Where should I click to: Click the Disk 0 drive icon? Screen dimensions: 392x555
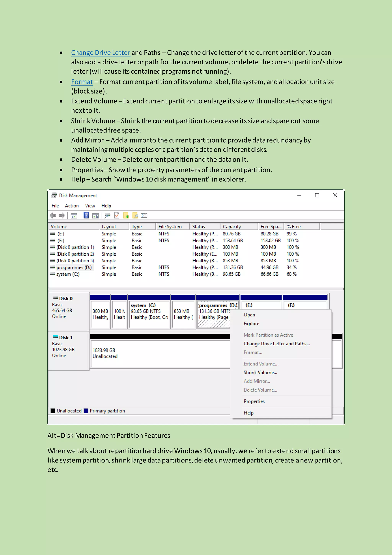click(x=56, y=298)
